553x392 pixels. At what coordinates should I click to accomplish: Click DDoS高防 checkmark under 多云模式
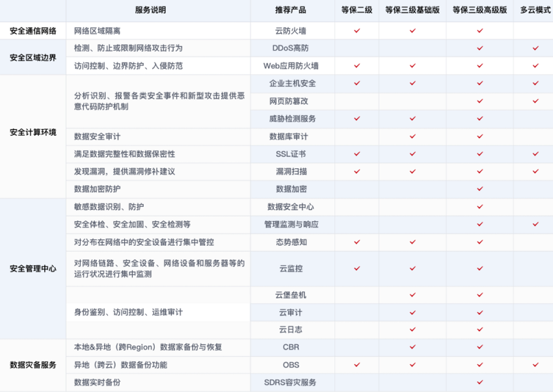click(535, 48)
